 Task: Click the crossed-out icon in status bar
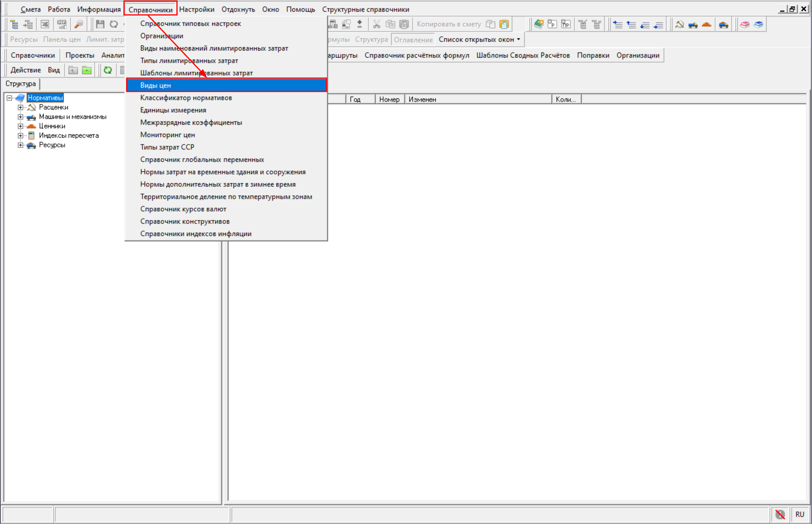780,514
